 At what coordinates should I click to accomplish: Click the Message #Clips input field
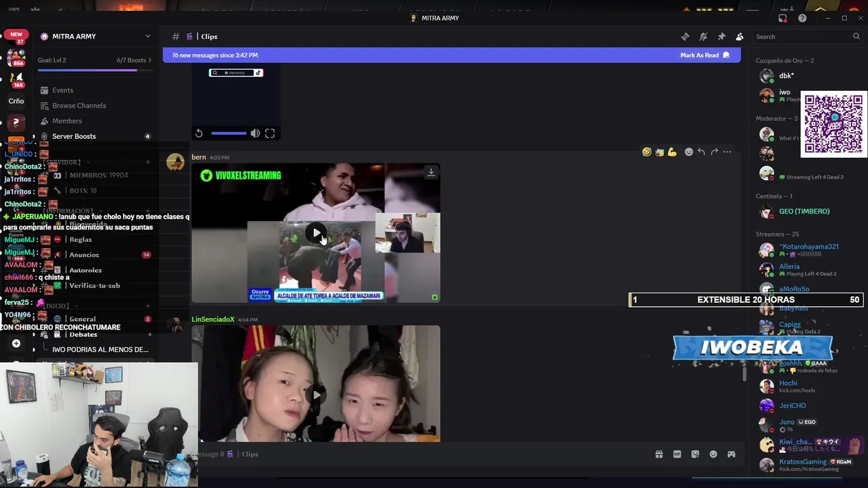coord(420,454)
